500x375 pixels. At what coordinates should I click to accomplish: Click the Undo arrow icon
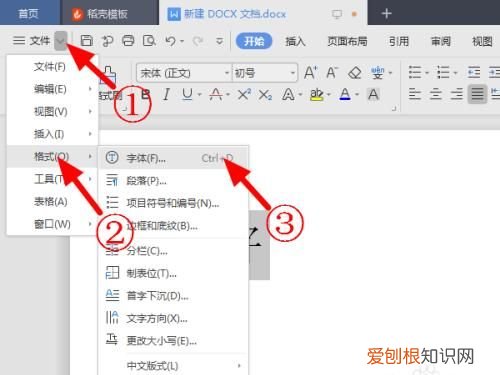click(x=170, y=41)
